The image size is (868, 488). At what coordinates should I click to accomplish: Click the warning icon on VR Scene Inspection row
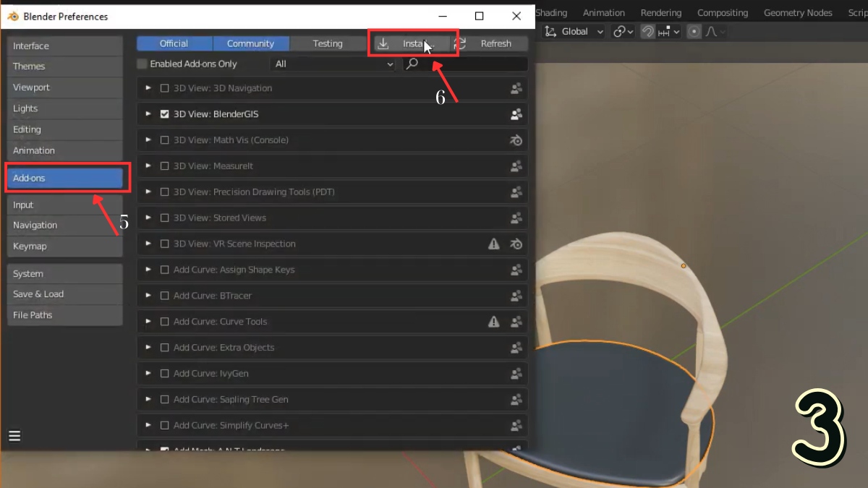(x=494, y=244)
